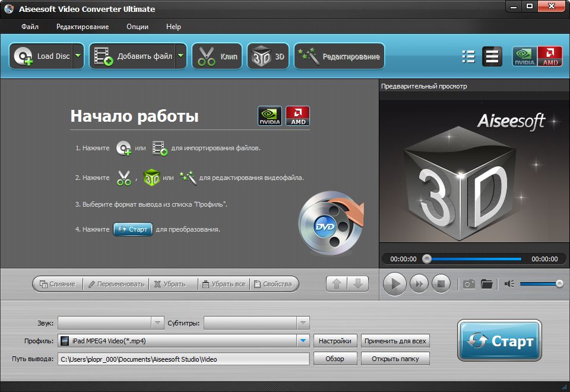Click the volume slider handle
Image resolution: width=570 pixels, height=392 pixels.
click(559, 284)
